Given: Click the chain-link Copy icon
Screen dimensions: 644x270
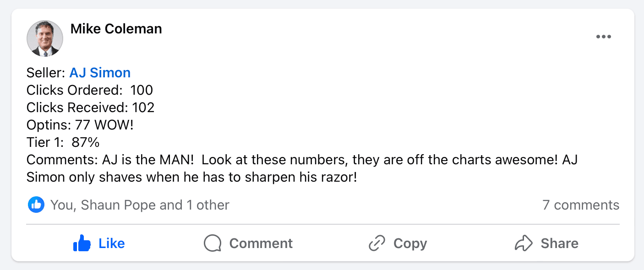Looking at the screenshot, I should [377, 243].
